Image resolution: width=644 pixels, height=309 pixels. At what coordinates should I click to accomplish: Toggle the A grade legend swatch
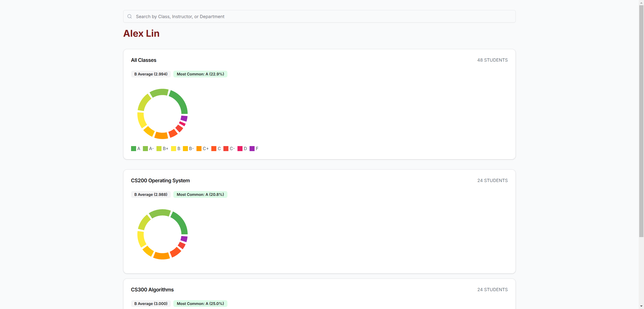134,149
